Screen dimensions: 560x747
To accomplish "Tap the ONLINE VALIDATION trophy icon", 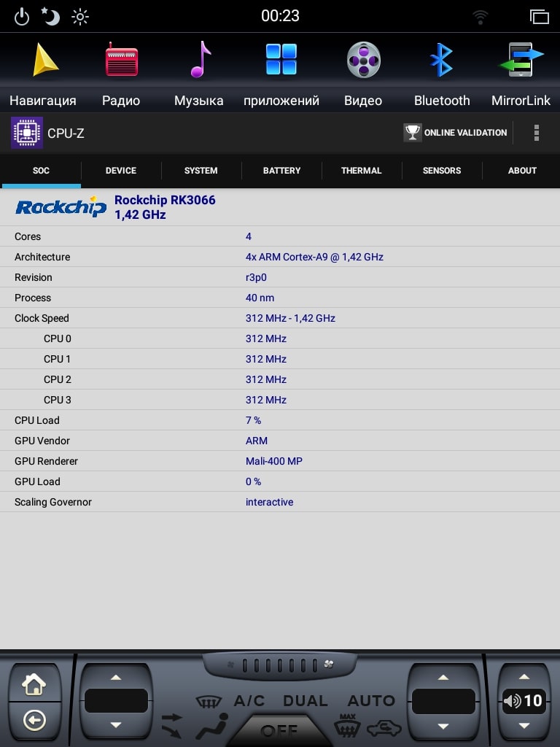I will pos(413,133).
